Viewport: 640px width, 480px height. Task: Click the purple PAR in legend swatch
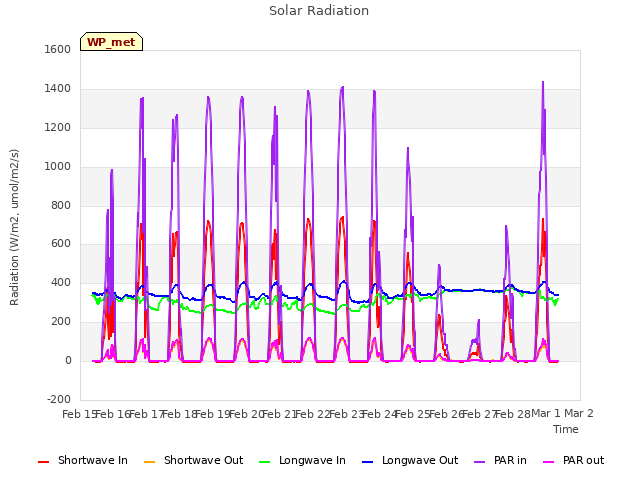pyautogui.click(x=480, y=462)
